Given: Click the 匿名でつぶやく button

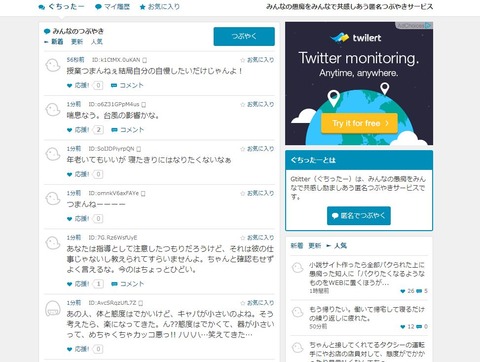Looking at the screenshot, I should click(359, 216).
